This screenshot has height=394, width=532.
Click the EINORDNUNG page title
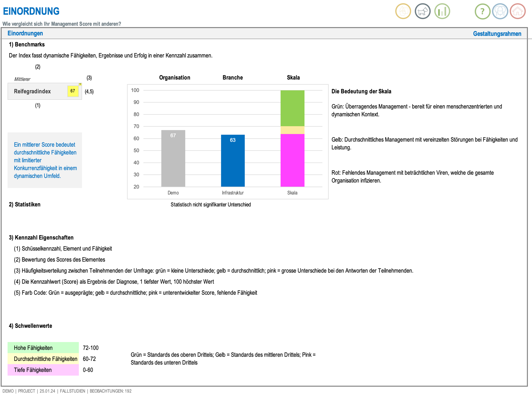pos(31,11)
